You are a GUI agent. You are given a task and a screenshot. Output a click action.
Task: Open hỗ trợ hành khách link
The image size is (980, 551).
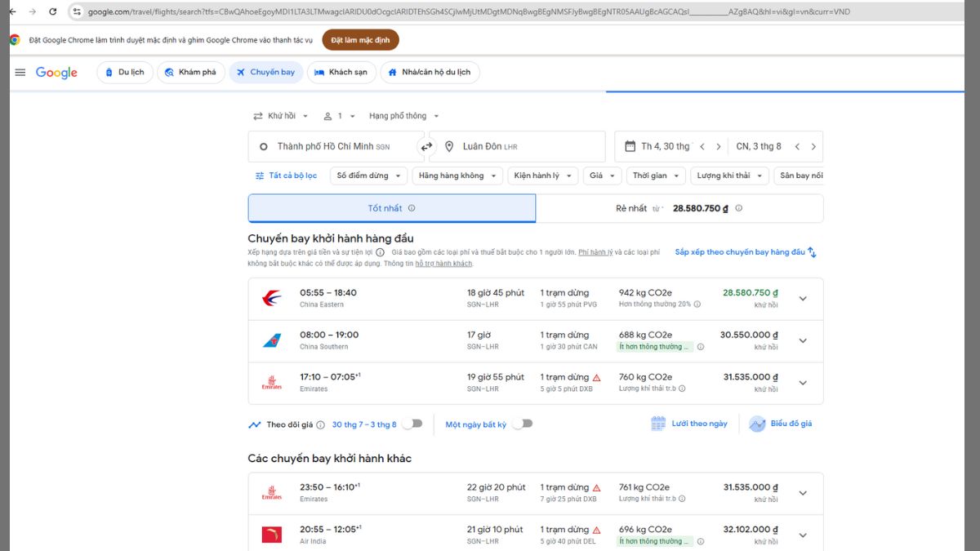[443, 264]
